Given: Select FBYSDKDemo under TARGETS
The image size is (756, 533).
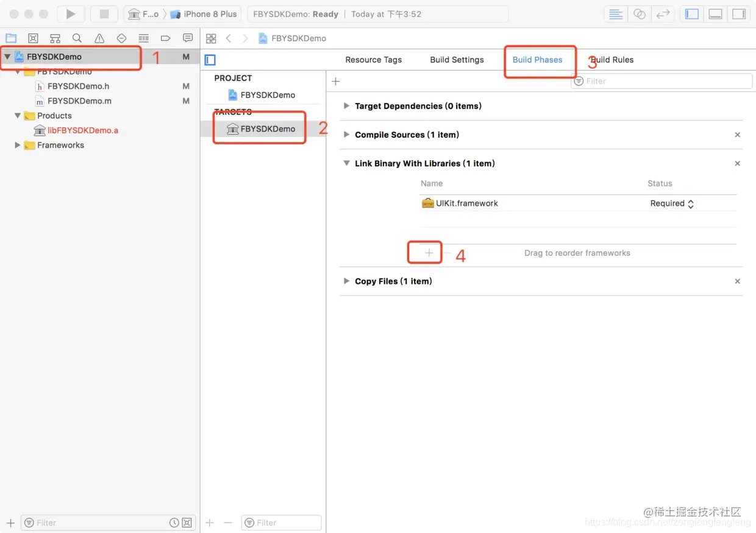Looking at the screenshot, I should (262, 129).
